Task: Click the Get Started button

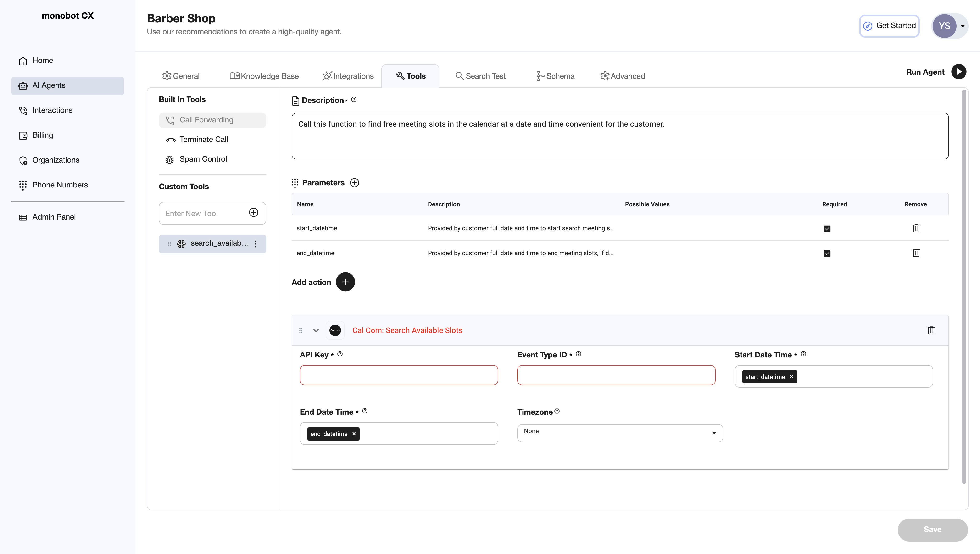Action: tap(890, 26)
